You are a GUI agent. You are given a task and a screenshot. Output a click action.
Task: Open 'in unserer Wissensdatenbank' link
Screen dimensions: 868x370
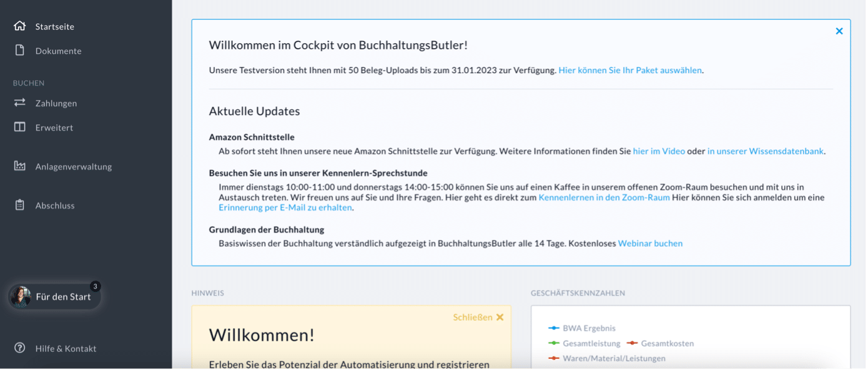coord(766,151)
